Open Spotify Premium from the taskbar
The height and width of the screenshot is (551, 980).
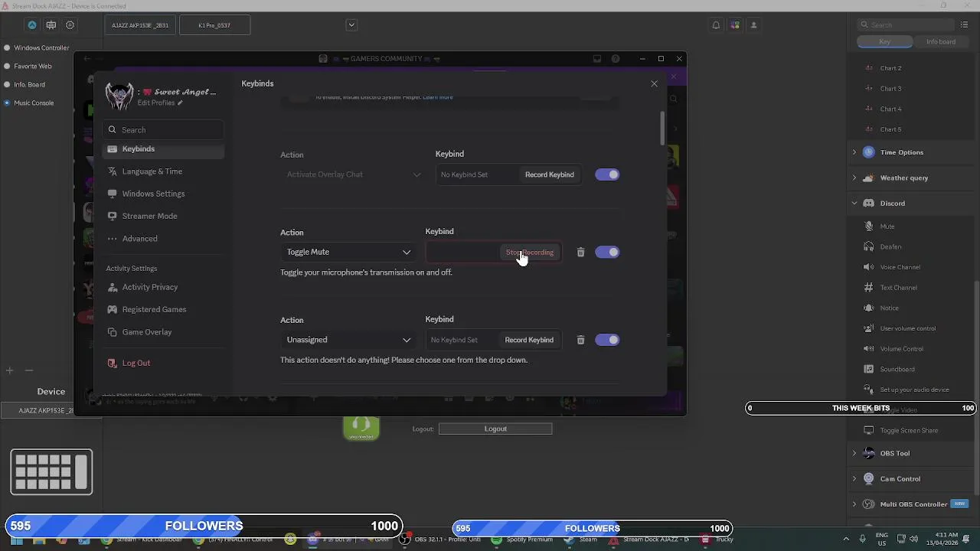pos(521,540)
